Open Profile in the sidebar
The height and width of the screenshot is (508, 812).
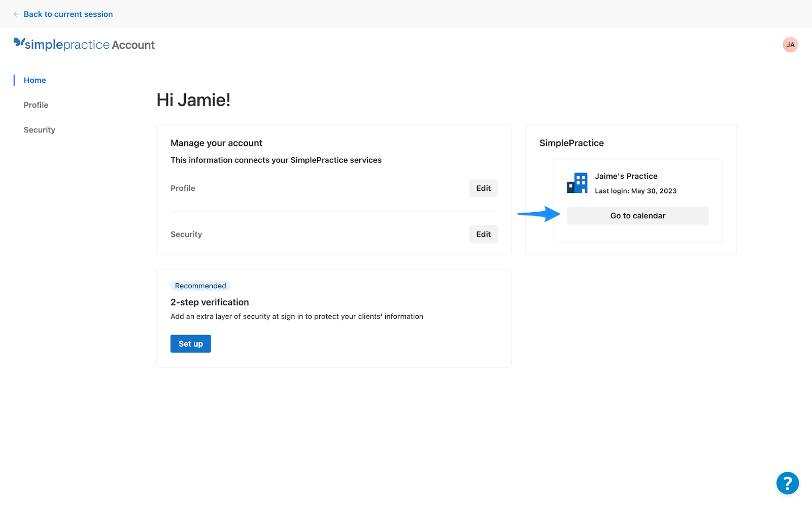[x=36, y=105]
